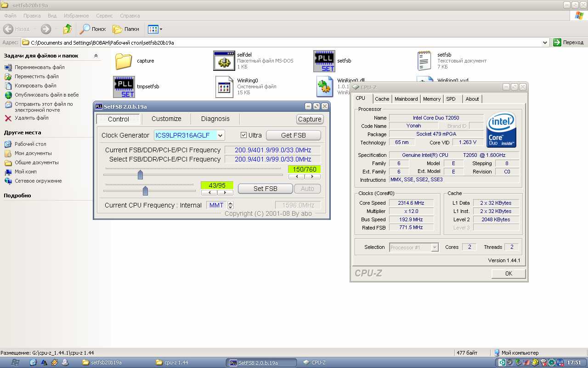Click the MMT spinner up arrow
The image size is (588, 368).
click(231, 203)
